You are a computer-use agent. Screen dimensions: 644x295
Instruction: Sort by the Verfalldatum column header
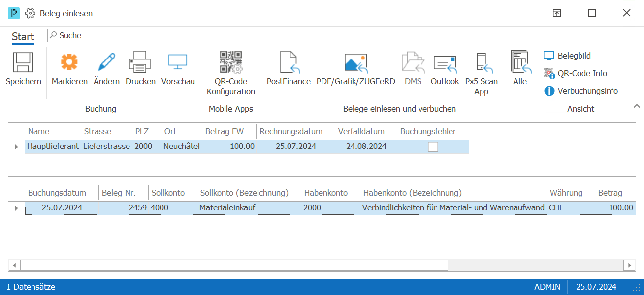coord(366,131)
